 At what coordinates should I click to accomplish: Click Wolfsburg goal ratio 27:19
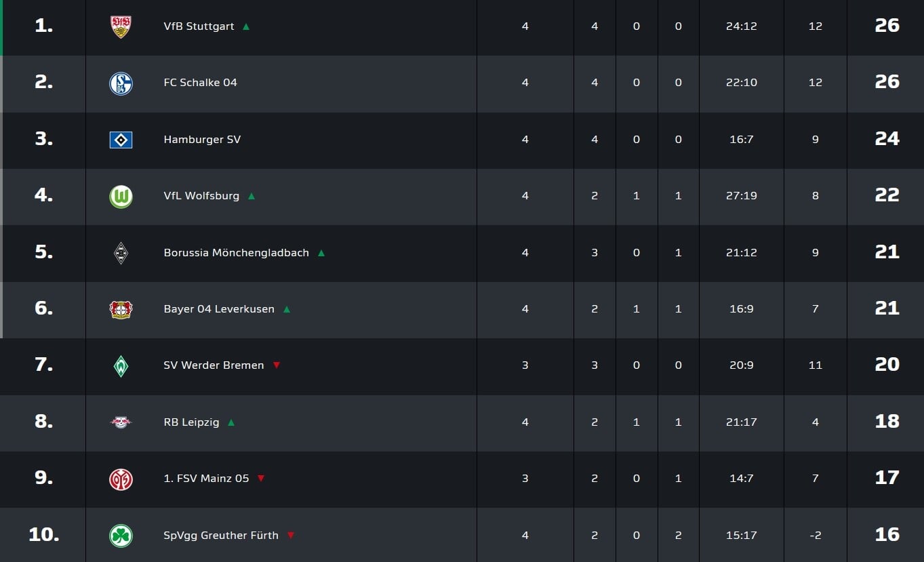click(742, 195)
